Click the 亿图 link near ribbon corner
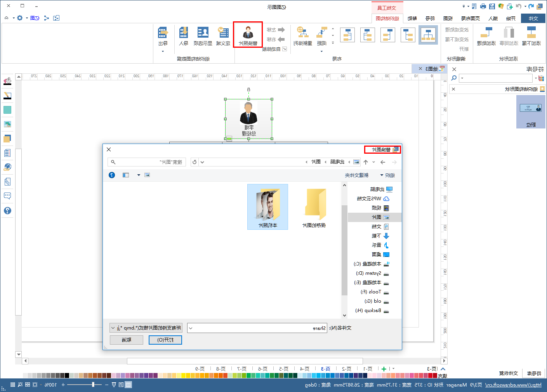The height and width of the screenshot is (392, 547). point(35,18)
